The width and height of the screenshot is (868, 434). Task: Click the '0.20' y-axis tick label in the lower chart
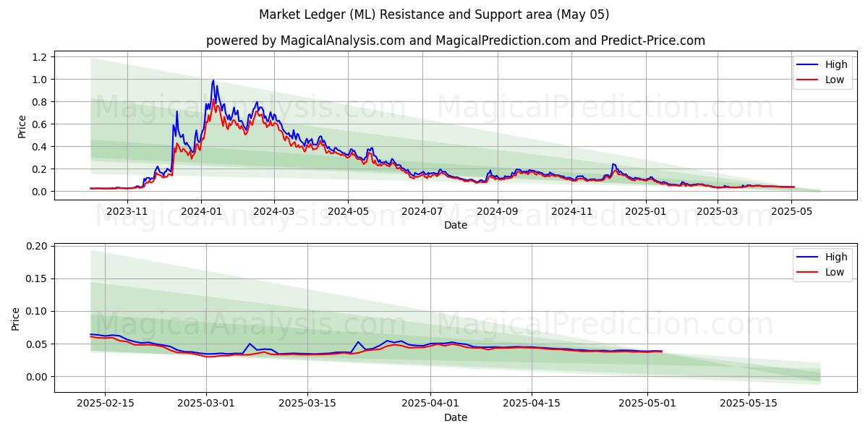(37, 247)
